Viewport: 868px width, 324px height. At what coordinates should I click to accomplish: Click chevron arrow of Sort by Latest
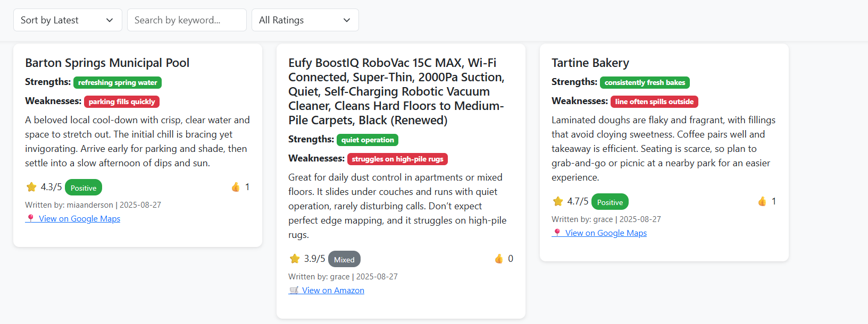pyautogui.click(x=110, y=20)
